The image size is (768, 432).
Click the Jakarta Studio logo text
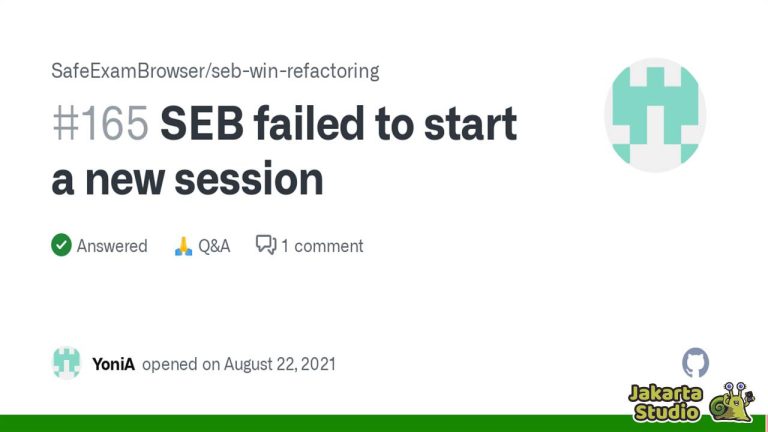[x=666, y=403]
